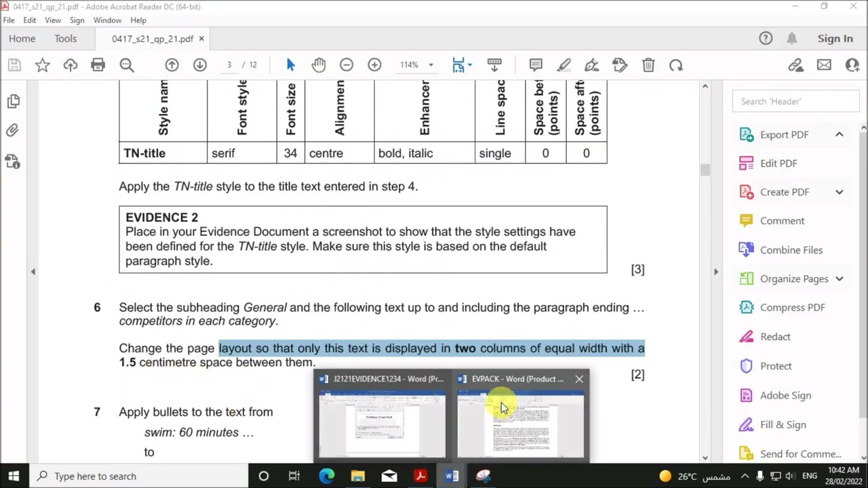Select the stamp tool icon

point(620,65)
